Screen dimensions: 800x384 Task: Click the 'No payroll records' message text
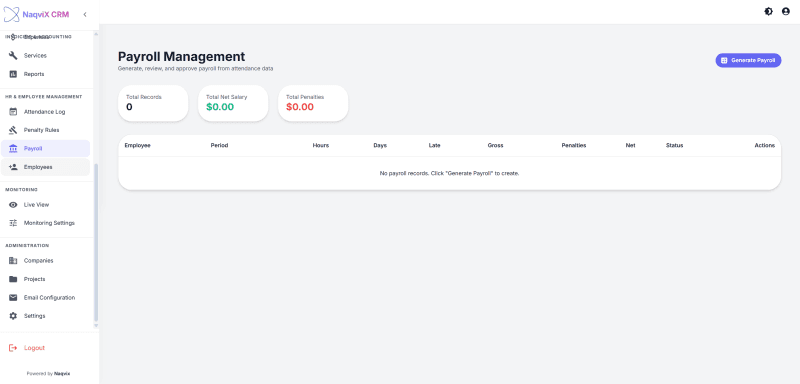point(449,173)
